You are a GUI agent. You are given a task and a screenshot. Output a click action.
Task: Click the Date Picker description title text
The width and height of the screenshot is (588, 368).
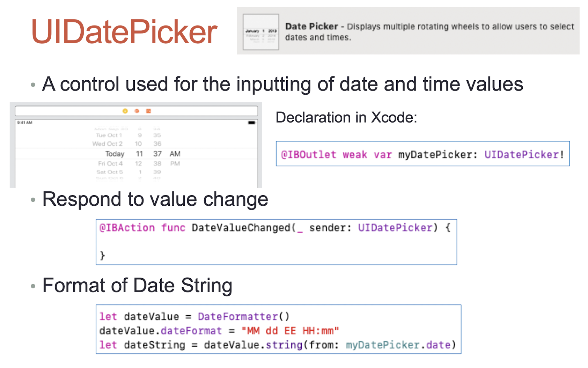click(311, 26)
